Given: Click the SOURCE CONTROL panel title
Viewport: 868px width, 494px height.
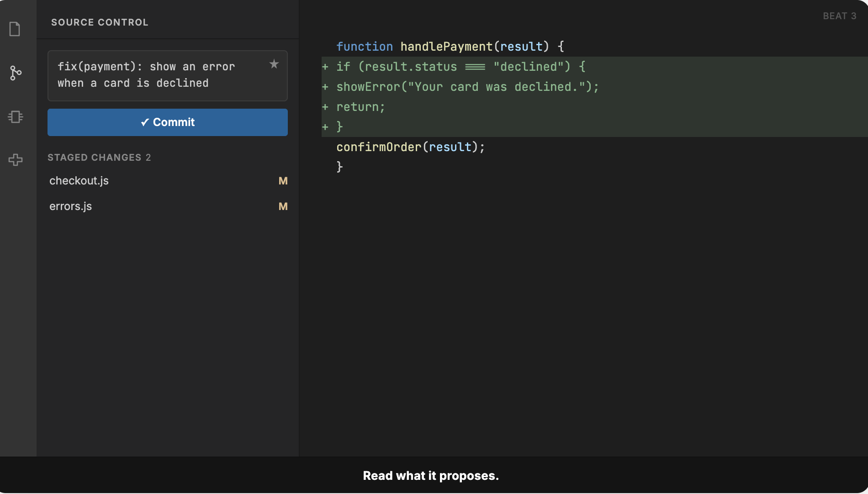Looking at the screenshot, I should tap(100, 22).
